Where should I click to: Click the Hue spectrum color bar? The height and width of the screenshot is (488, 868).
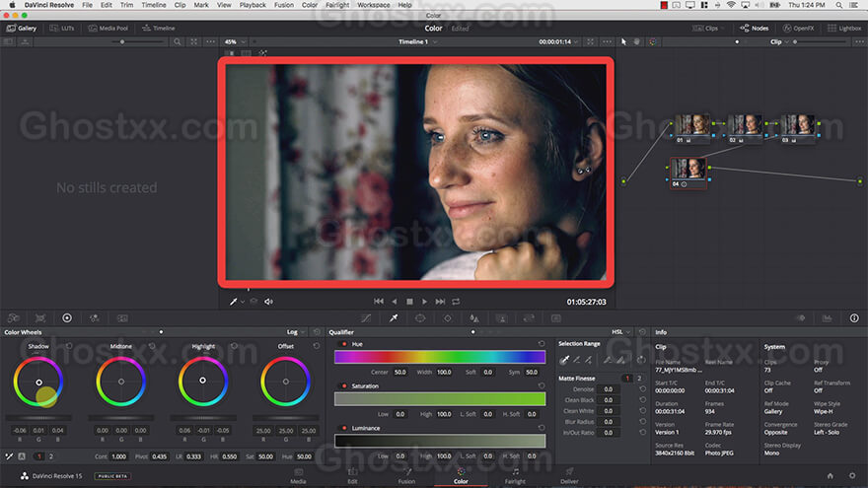tap(440, 358)
